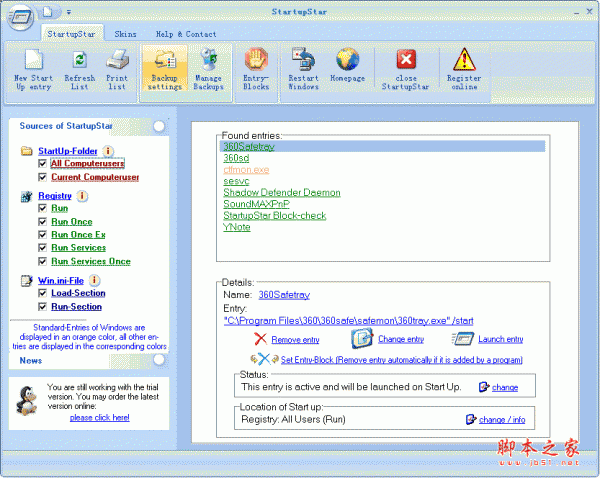Collapse the News panel

coord(159,359)
